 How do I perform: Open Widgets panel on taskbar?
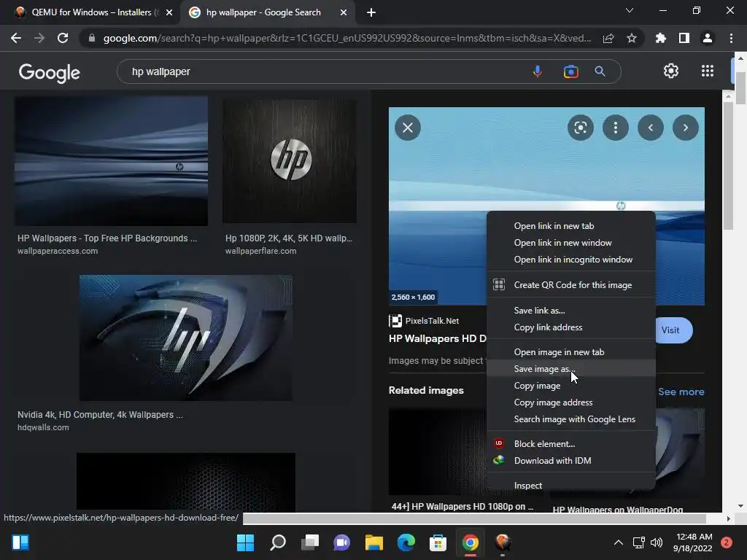pyautogui.click(x=20, y=542)
